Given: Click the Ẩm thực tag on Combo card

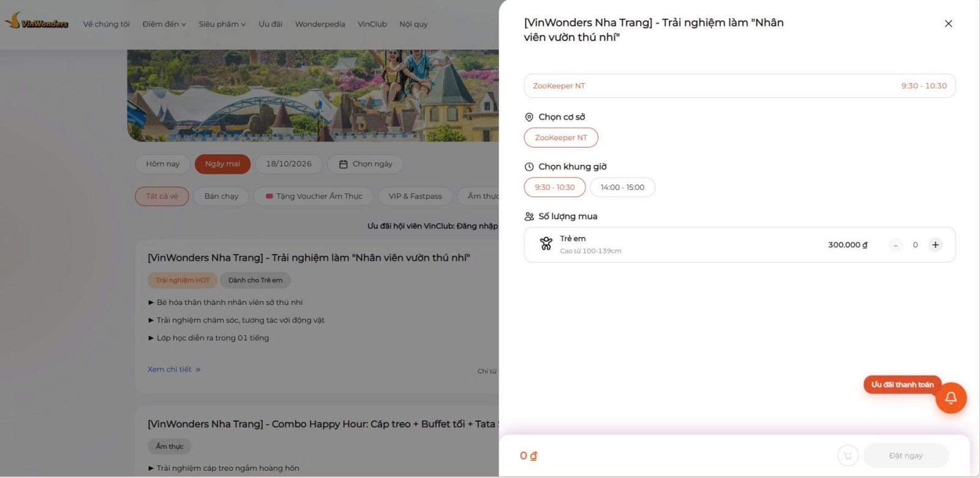Looking at the screenshot, I should (170, 447).
